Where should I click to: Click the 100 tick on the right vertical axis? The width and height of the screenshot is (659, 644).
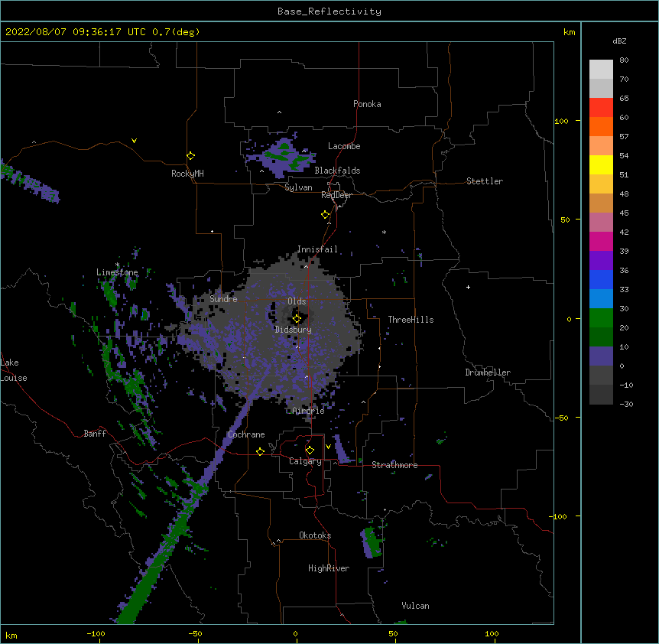coord(561,121)
